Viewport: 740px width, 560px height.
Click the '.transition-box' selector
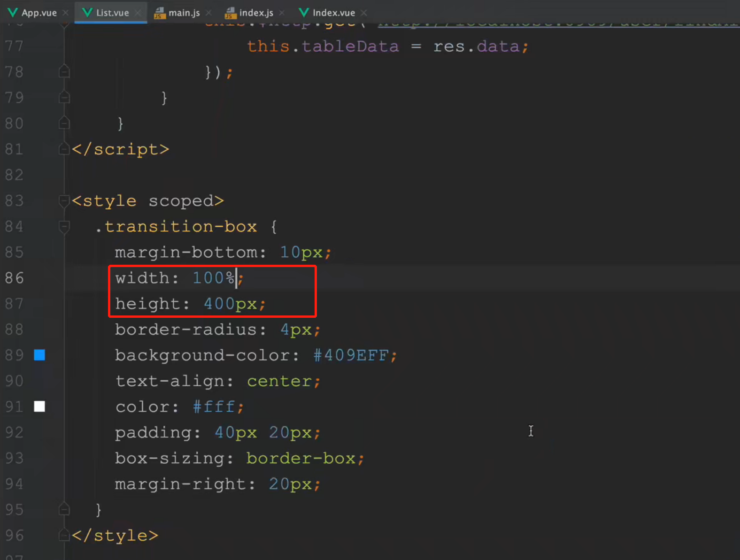176,227
